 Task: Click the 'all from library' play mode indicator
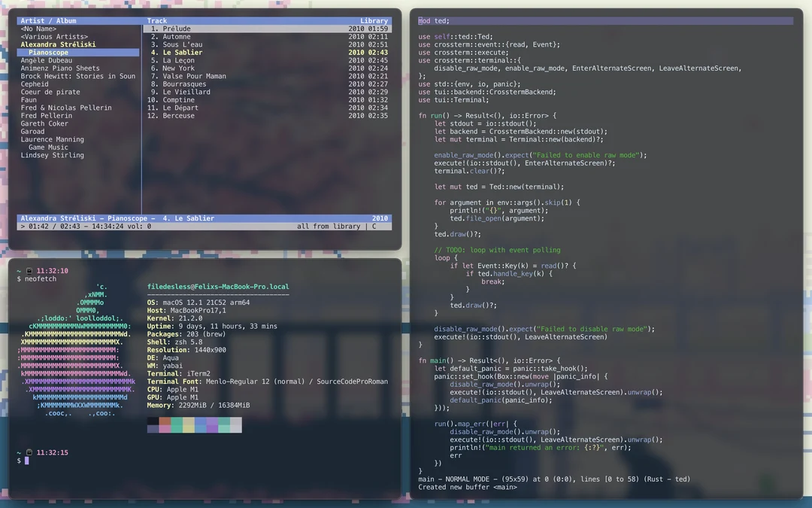pyautogui.click(x=329, y=227)
